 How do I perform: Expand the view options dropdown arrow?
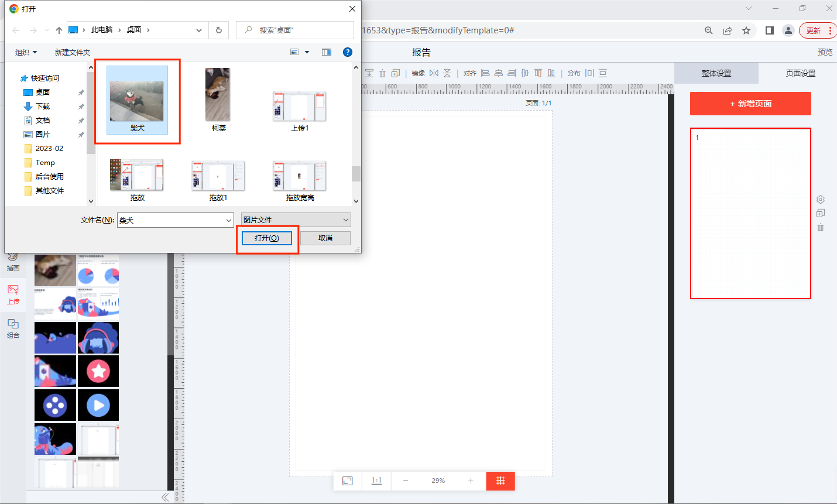pos(307,52)
